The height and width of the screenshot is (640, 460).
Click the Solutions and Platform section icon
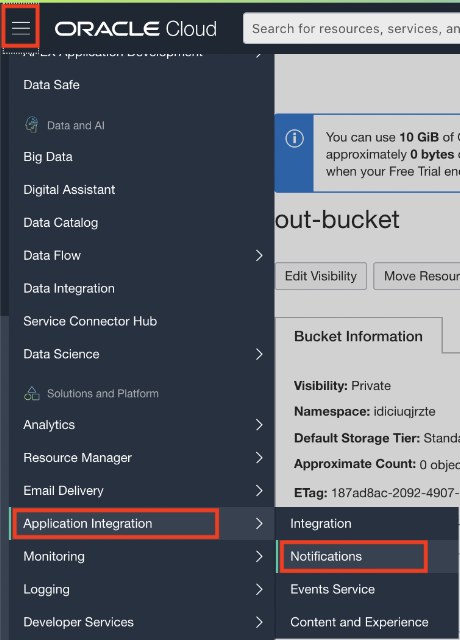[x=32, y=393]
